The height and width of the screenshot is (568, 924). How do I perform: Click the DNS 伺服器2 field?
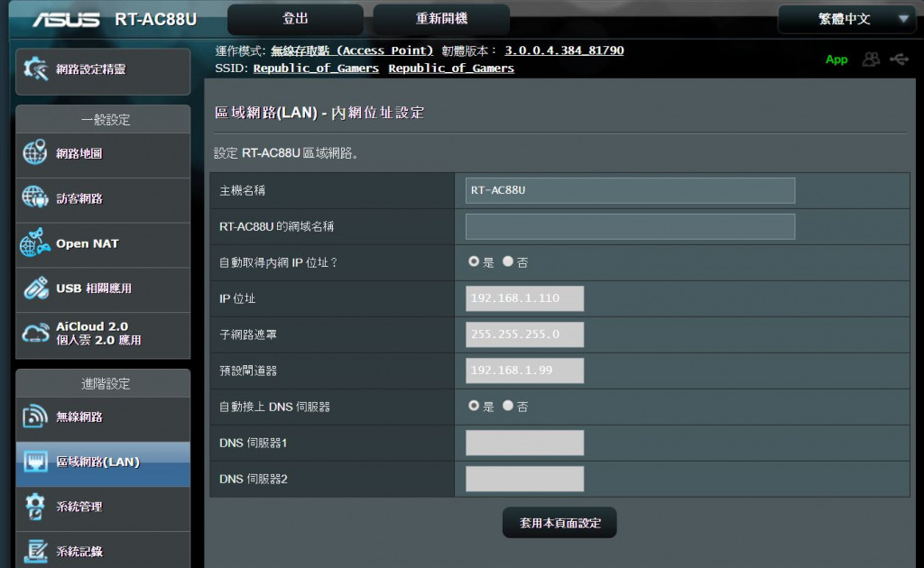point(524,479)
